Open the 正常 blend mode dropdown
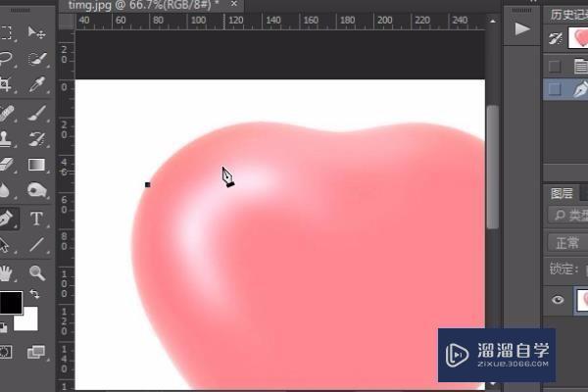Viewport: 588px width, 392px height. point(567,242)
